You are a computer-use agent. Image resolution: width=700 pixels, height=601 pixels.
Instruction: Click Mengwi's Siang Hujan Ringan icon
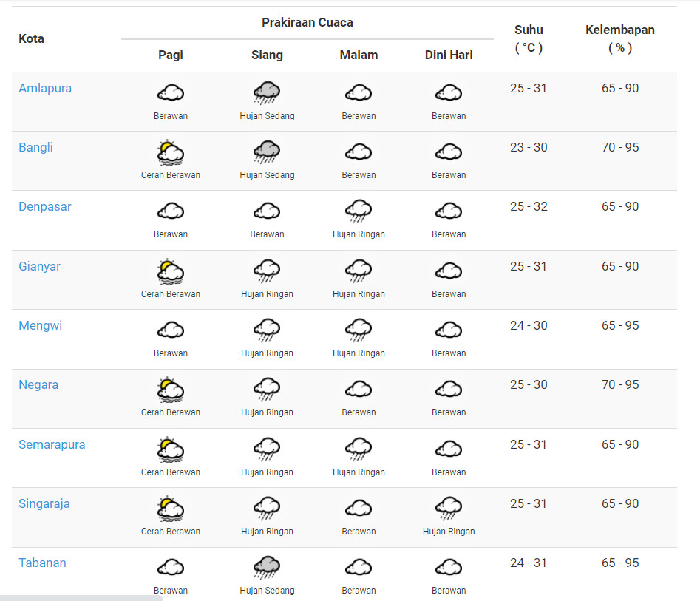(x=267, y=330)
